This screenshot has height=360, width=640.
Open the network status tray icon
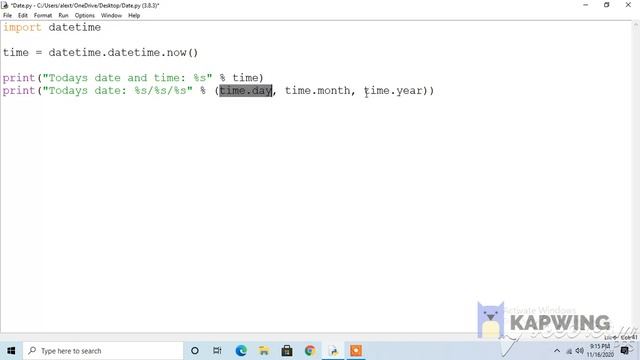coord(569,351)
